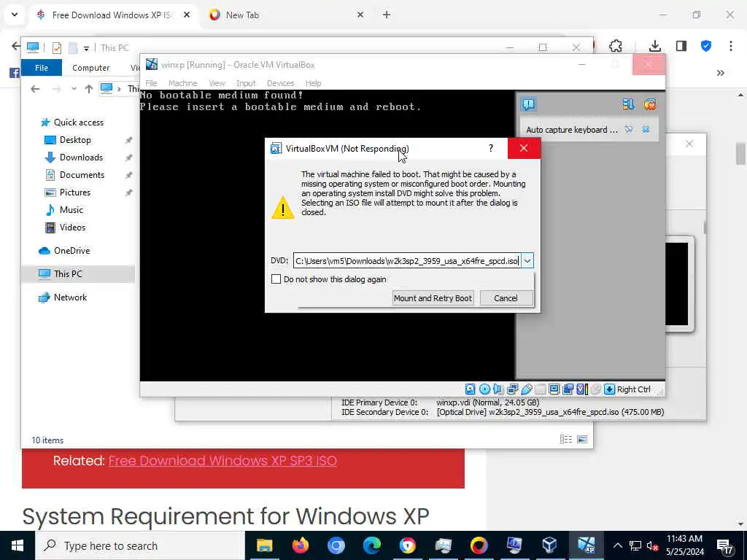The height and width of the screenshot is (560, 747).
Task: Open the File menu in VirtualBox VM window
Action: 151,83
